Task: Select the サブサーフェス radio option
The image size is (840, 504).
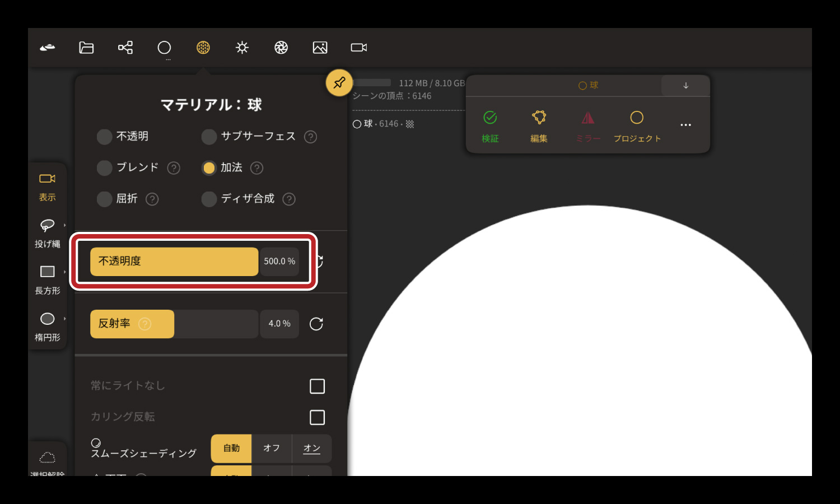Action: click(x=209, y=137)
